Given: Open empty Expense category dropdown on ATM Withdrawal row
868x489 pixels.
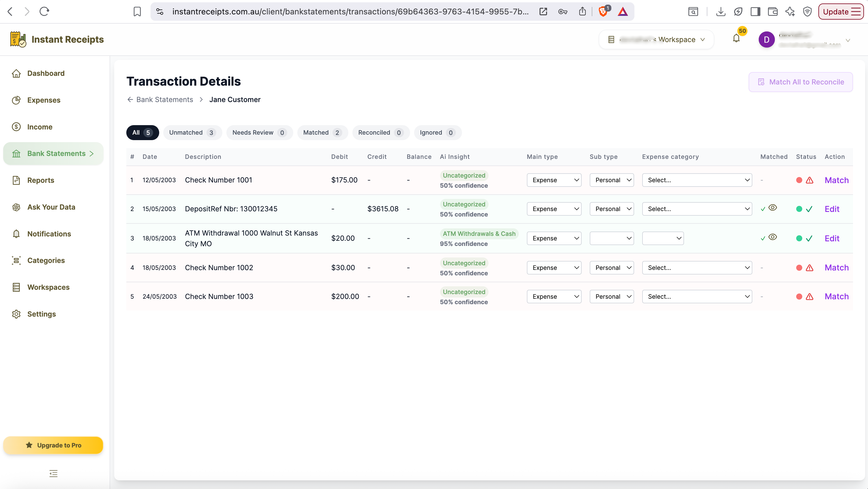Looking at the screenshot, I should click(x=663, y=238).
